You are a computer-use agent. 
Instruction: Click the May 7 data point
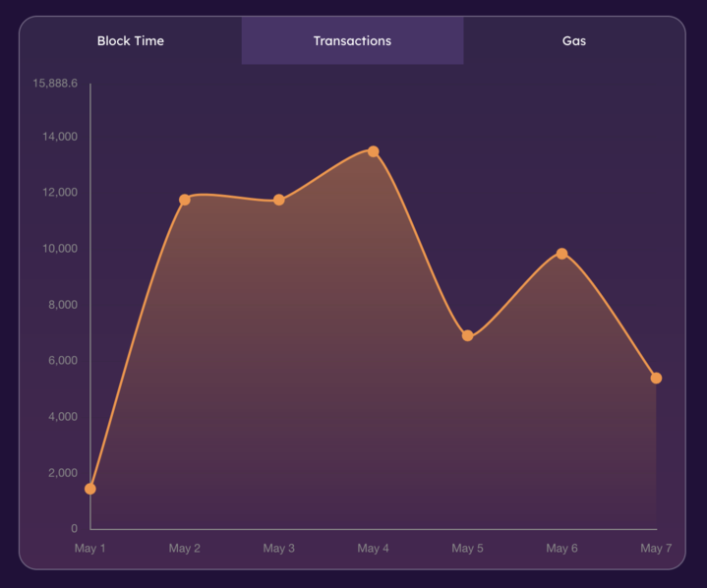[656, 378]
